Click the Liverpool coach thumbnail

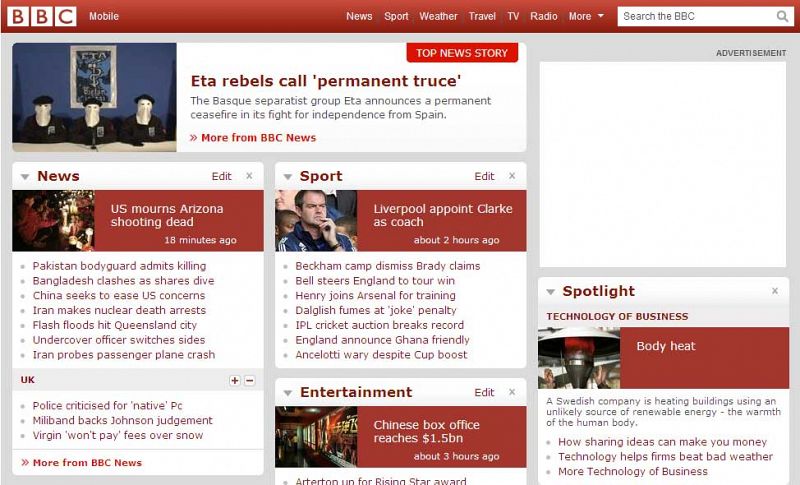point(316,221)
